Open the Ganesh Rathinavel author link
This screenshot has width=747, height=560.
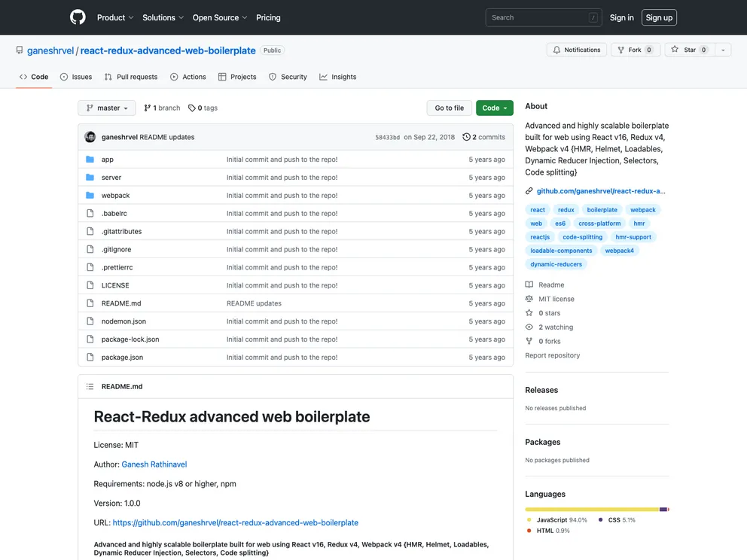(x=154, y=464)
